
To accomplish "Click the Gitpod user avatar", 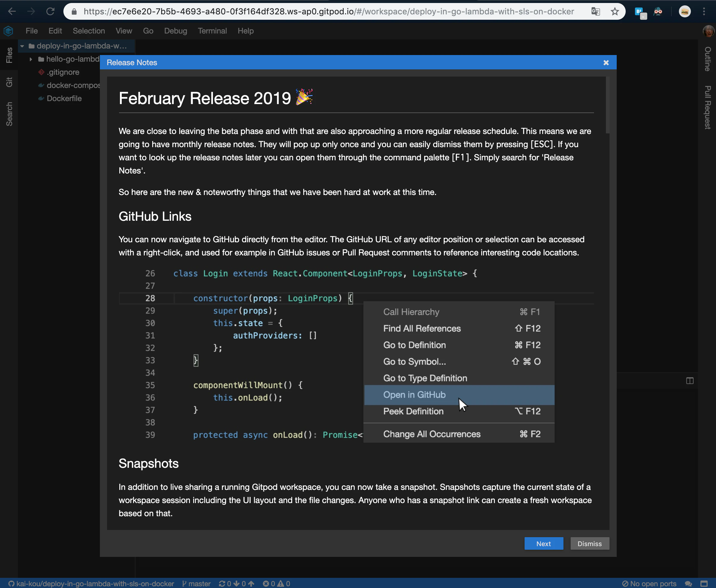I will click(x=708, y=31).
